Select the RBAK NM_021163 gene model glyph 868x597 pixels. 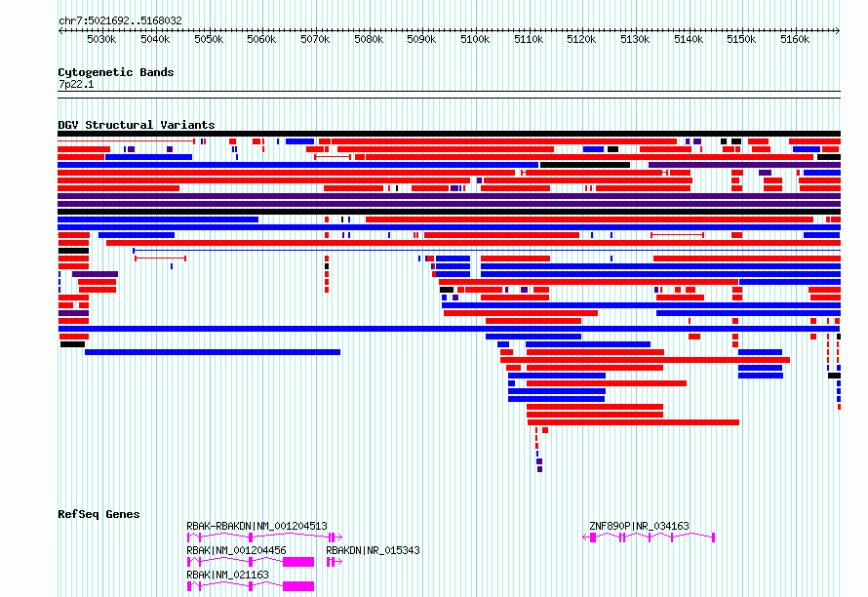[251, 586]
